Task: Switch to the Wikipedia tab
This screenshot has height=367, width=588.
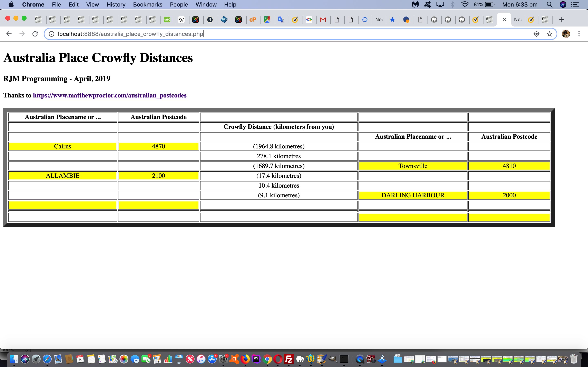Action: tap(181, 20)
